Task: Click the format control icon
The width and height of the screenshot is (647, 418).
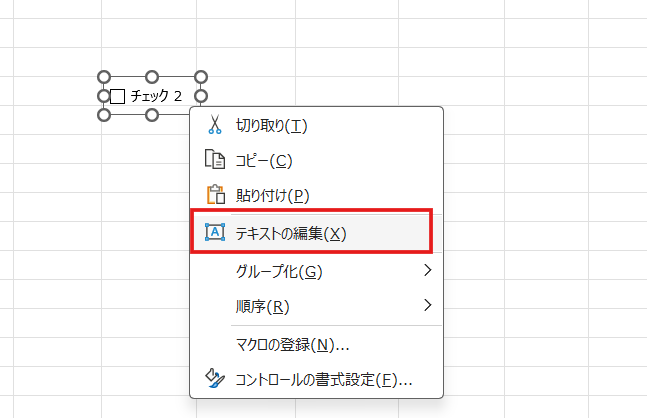Action: pyautogui.click(x=214, y=379)
